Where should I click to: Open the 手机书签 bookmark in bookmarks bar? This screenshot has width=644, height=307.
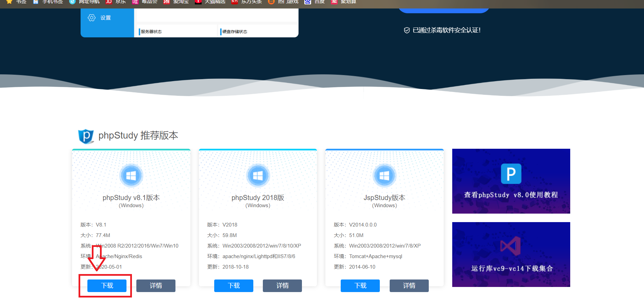click(48, 2)
